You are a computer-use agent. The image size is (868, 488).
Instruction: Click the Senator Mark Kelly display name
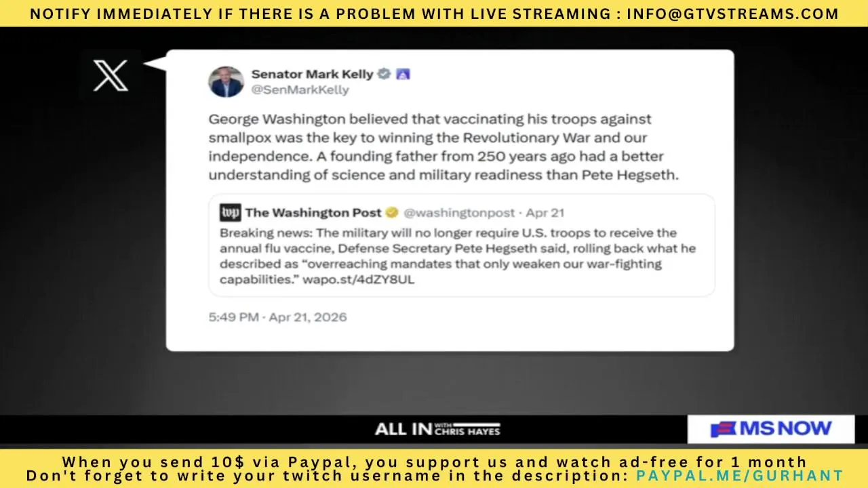point(312,74)
